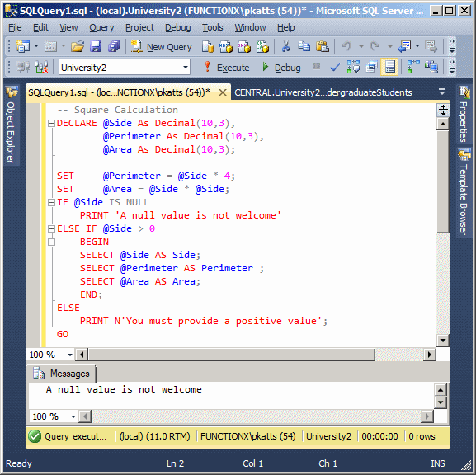Toggle Include Client Statistics icon
The height and width of the screenshot is (475, 476).
[x=431, y=67]
